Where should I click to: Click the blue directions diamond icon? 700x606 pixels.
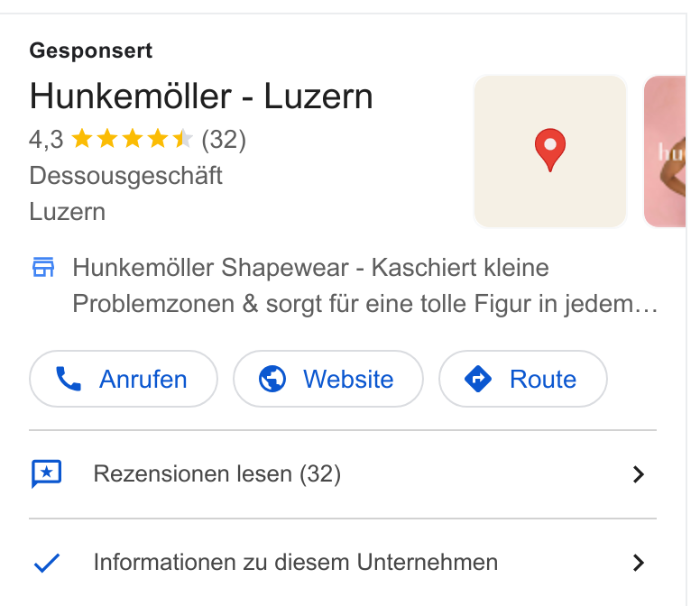(478, 379)
